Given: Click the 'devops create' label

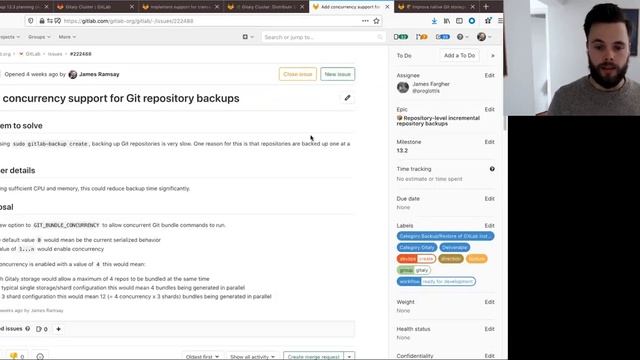Looking at the screenshot, I should [416, 259].
